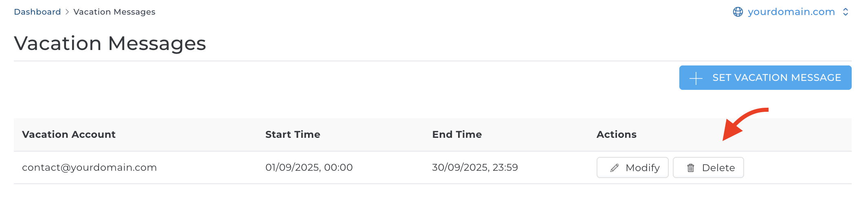Delete the contact@yourdomain.com vacation message

(708, 167)
